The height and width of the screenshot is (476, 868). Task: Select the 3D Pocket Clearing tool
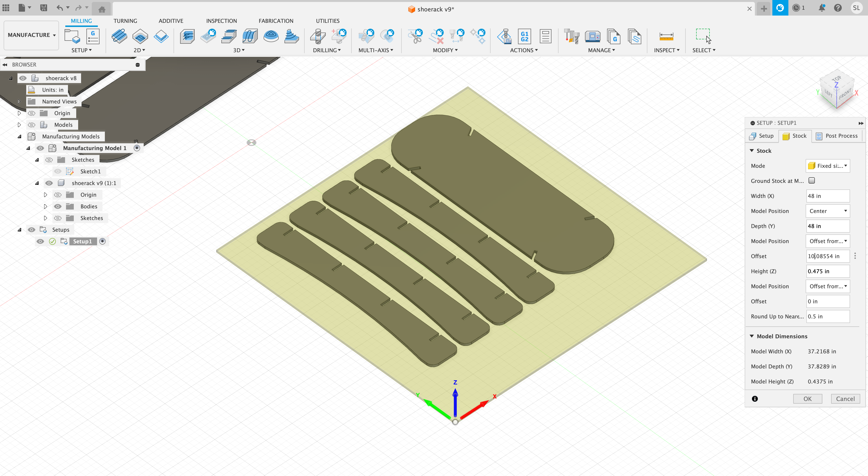(208, 36)
